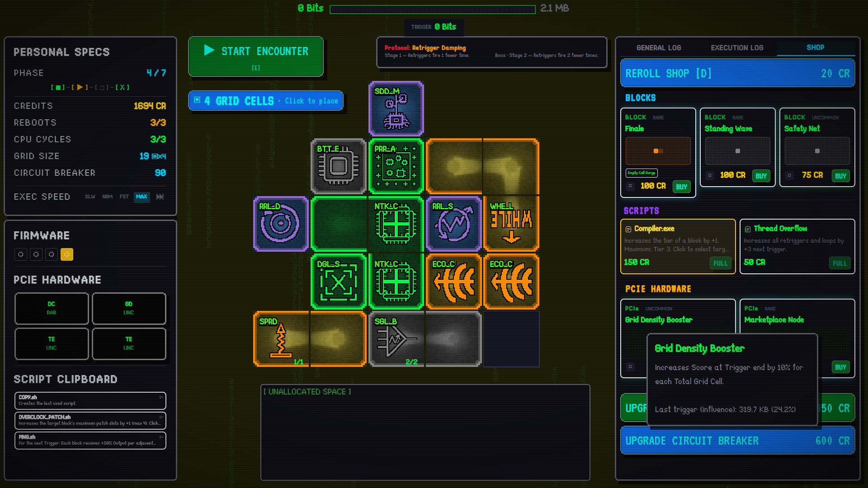The width and height of the screenshot is (868, 488).
Task: Switch to the Shop tab
Action: [815, 47]
